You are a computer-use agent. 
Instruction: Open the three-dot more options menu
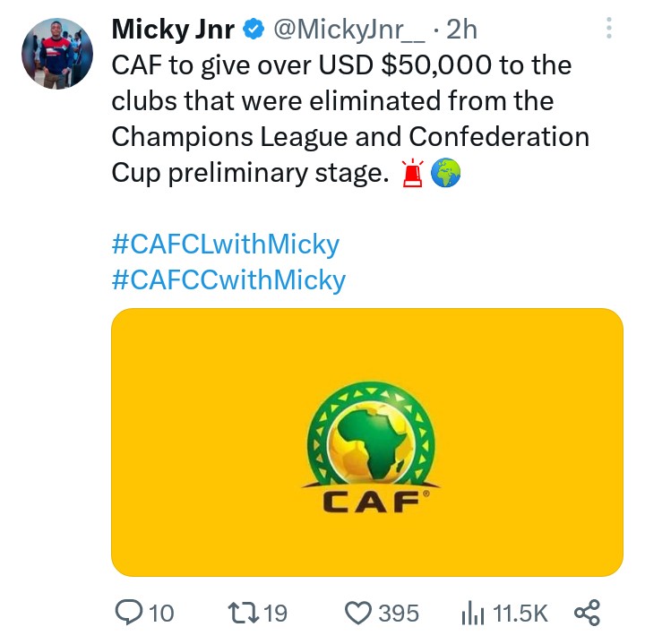tap(609, 30)
